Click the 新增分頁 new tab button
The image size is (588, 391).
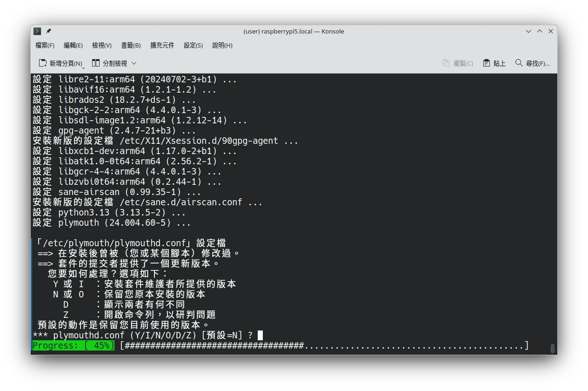coord(60,63)
